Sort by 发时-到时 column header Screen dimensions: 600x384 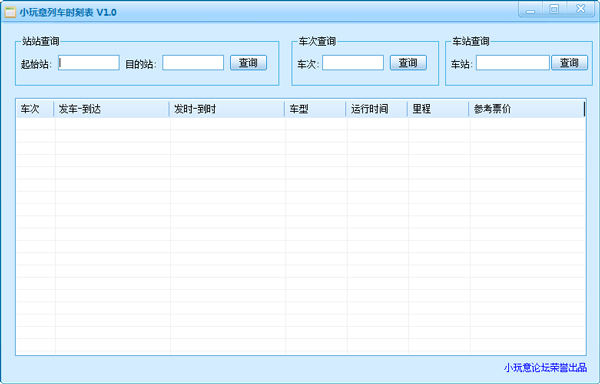227,109
